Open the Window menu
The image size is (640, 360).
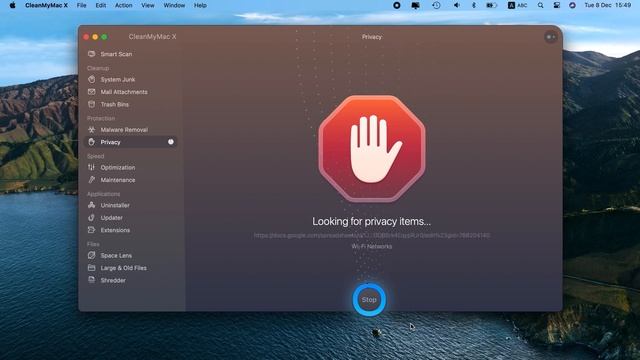174,5
